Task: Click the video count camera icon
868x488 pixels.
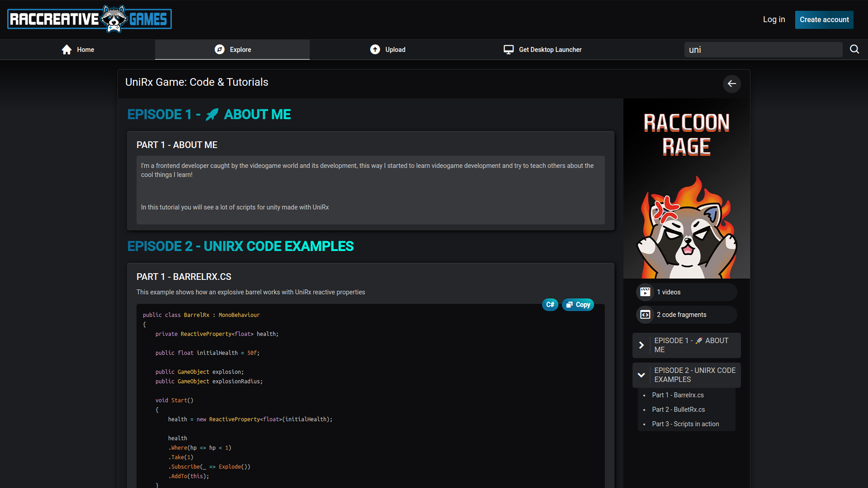Action: [646, 292]
